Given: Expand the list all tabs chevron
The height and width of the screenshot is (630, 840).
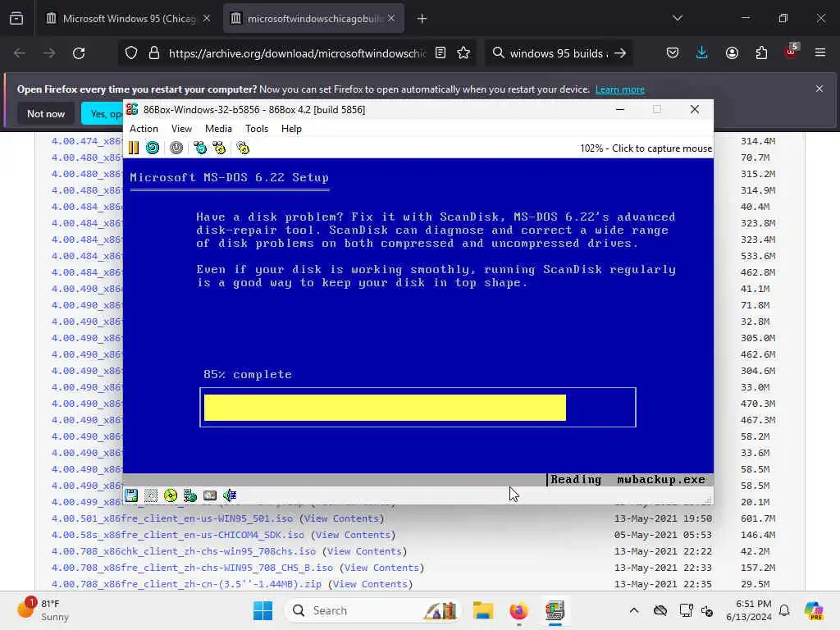Looking at the screenshot, I should tap(677, 19).
